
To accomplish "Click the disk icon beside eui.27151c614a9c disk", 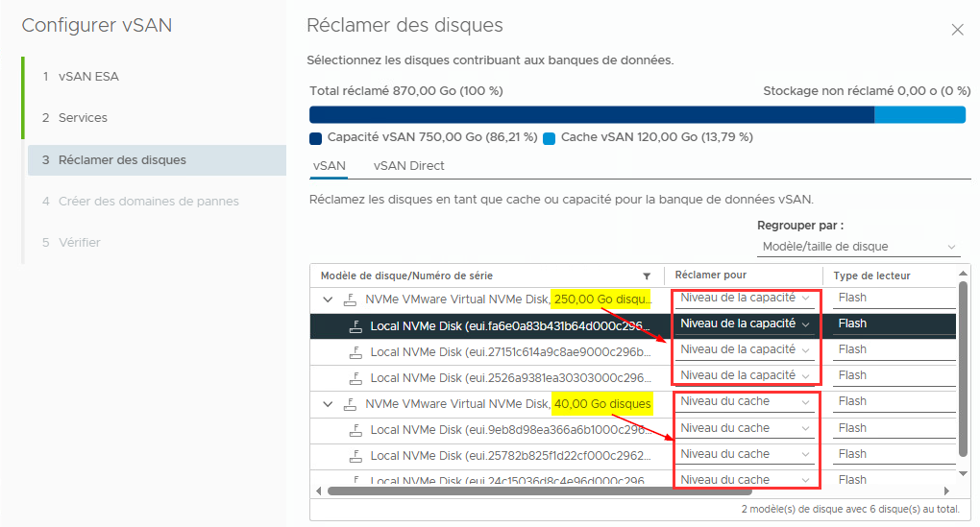I will (x=355, y=352).
